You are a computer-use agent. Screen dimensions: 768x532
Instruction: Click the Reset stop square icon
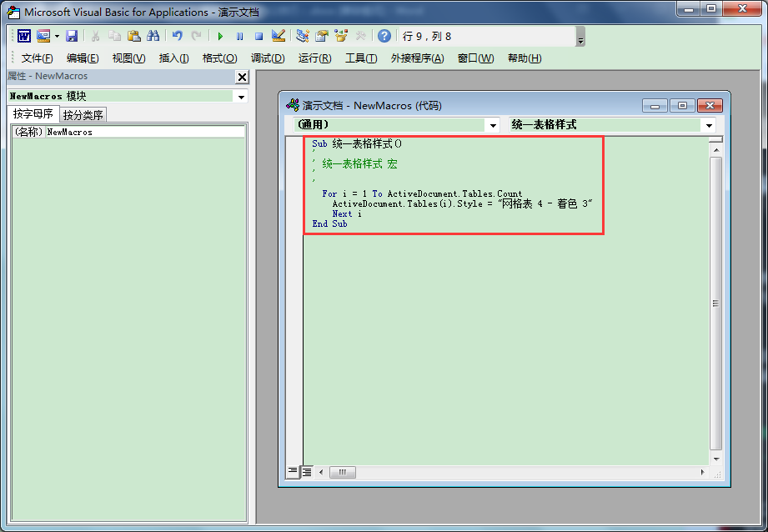coord(259,36)
